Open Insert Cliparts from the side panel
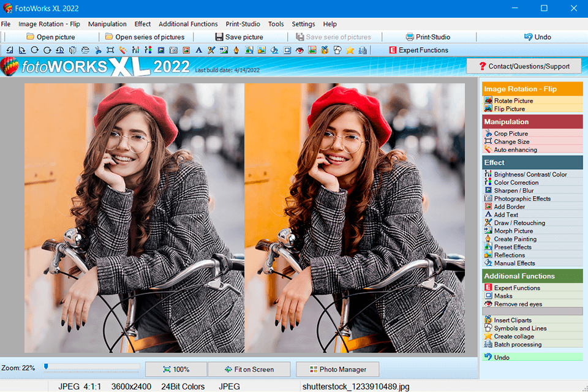The height and width of the screenshot is (392, 588). [513, 320]
